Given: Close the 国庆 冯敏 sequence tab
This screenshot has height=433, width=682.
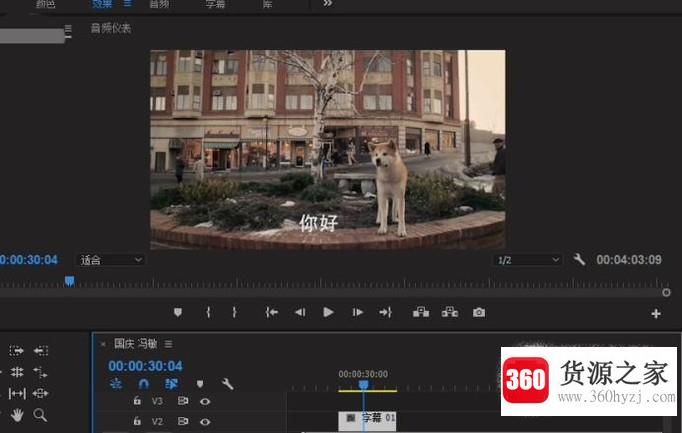Looking at the screenshot, I should click(103, 344).
